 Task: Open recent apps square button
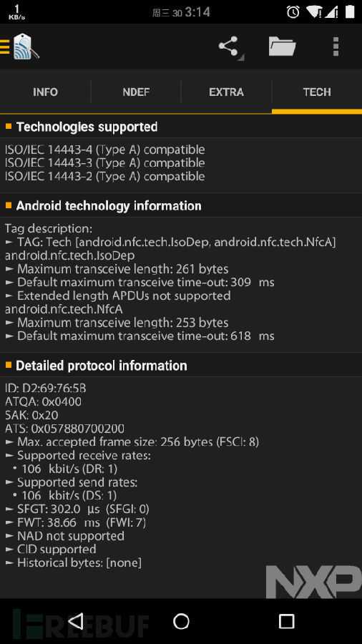(x=286, y=621)
